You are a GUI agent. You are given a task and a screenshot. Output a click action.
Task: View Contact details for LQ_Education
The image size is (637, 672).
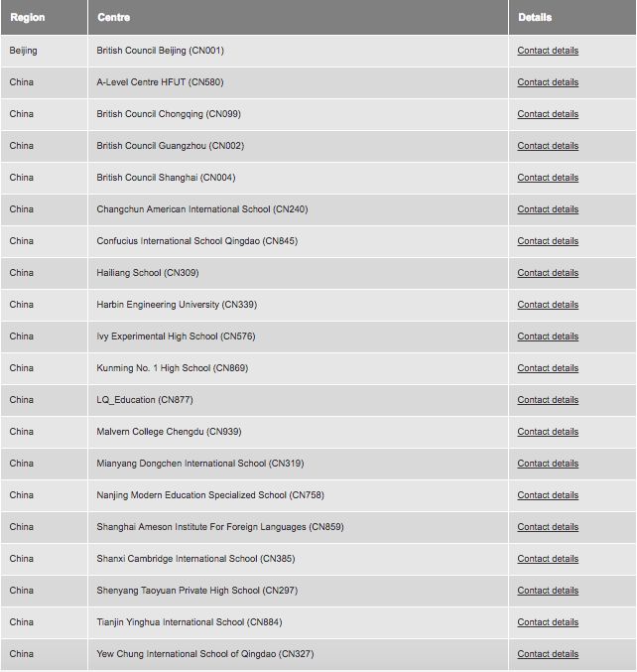548,399
